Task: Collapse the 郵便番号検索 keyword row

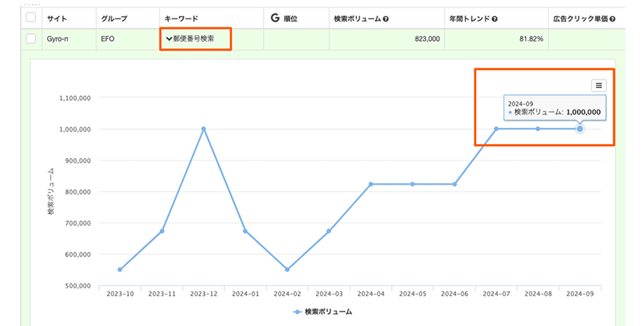Action: (169, 39)
